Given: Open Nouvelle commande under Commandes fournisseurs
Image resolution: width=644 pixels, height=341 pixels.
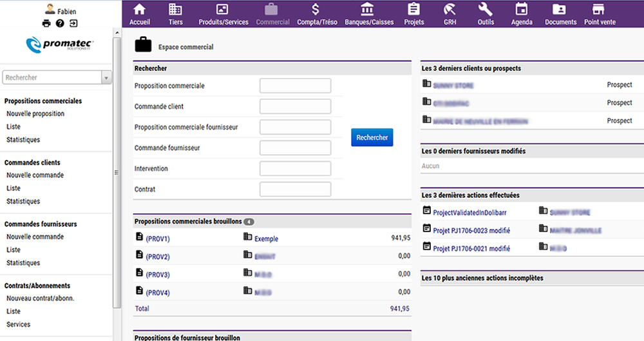Looking at the screenshot, I should [35, 237].
